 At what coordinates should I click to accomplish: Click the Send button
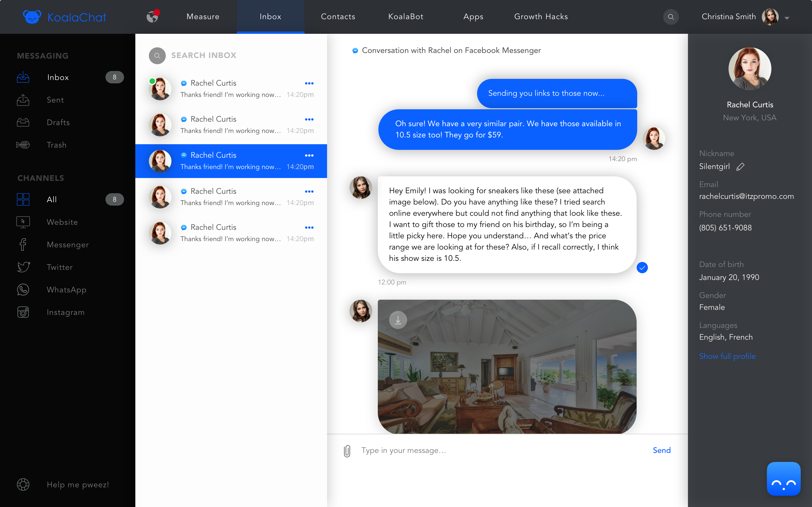tap(661, 450)
